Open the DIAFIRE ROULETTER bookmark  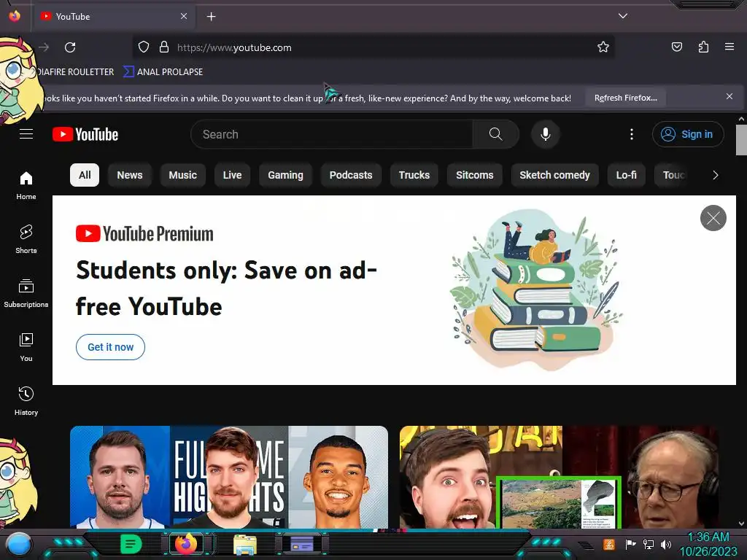click(75, 72)
